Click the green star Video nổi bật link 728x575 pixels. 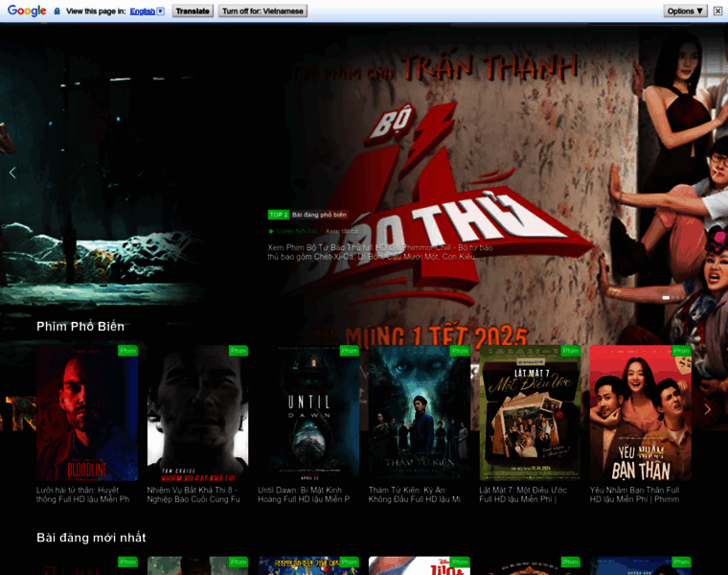(293, 231)
